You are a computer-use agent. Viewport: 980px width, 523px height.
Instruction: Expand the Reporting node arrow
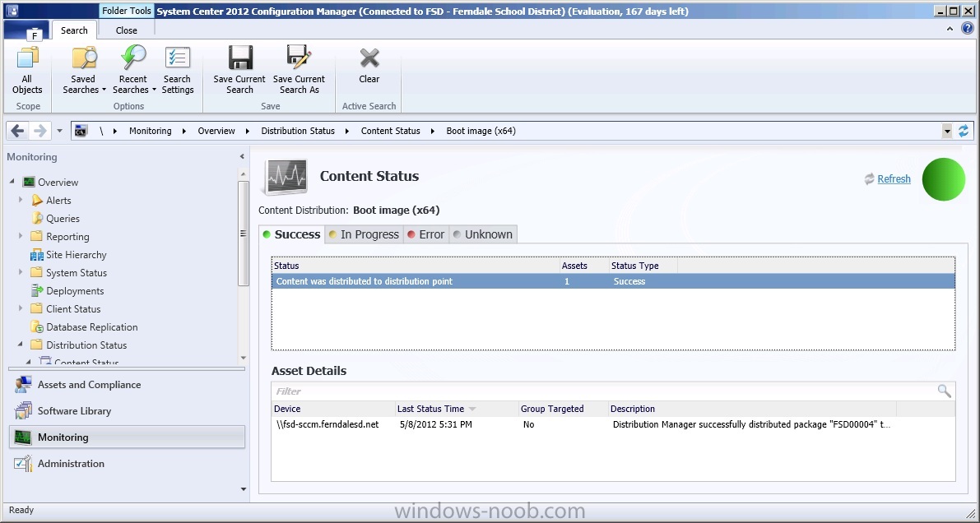coord(21,236)
